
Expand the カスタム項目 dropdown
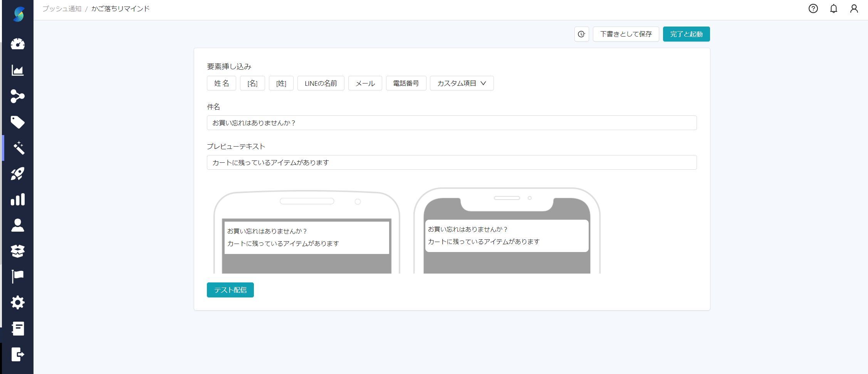pos(462,83)
